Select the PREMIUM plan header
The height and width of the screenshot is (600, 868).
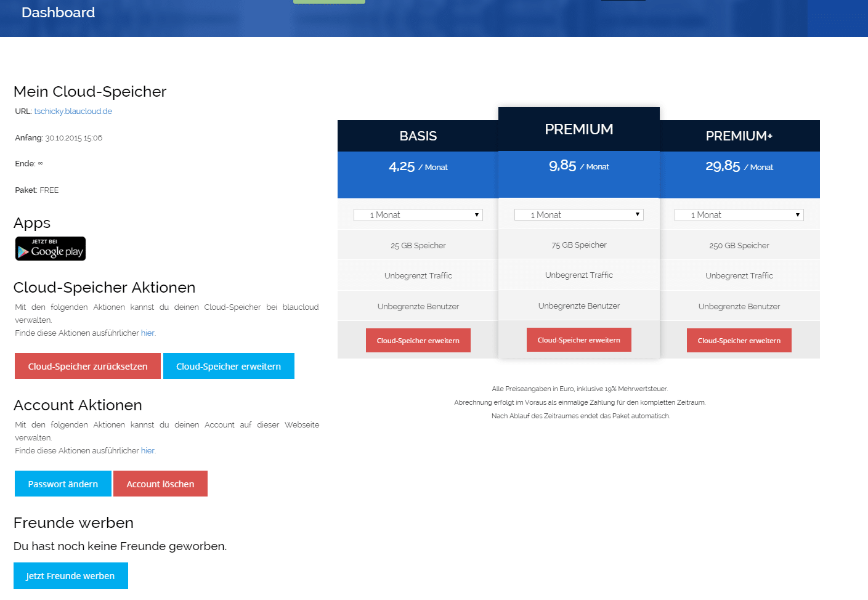point(578,129)
